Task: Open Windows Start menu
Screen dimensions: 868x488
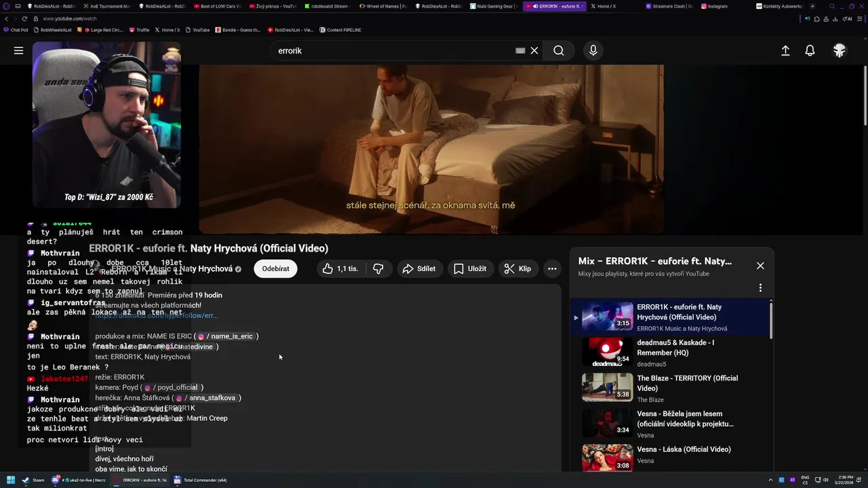Action: (11, 480)
